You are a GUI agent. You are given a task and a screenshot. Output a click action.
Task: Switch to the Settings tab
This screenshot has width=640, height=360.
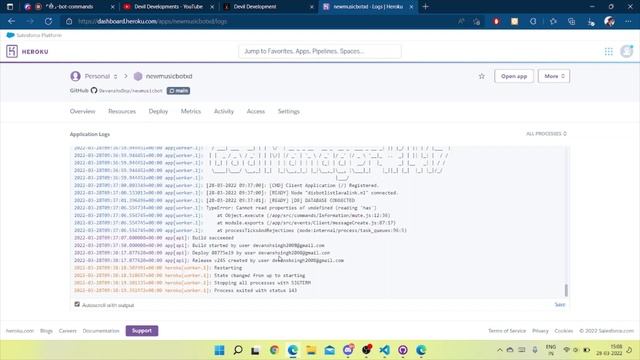(x=289, y=111)
